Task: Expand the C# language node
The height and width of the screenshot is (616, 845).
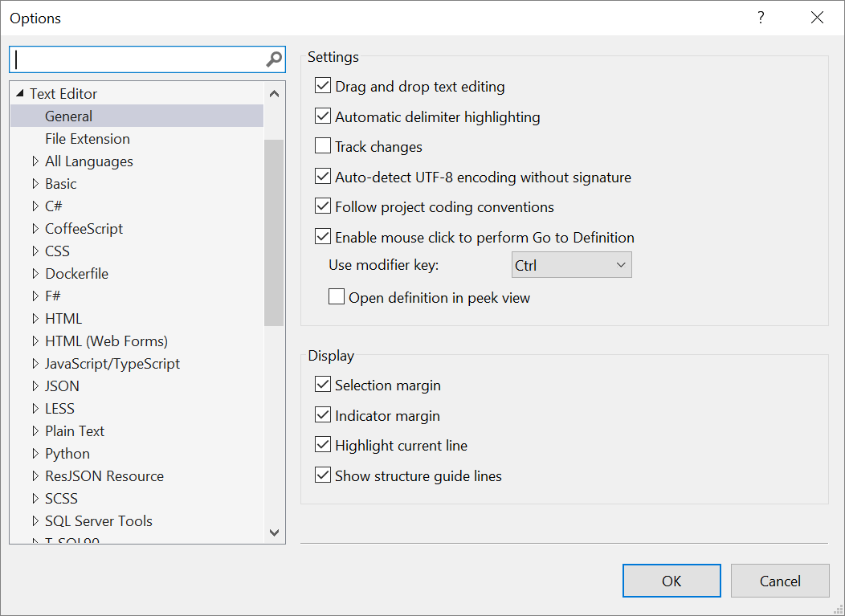Action: [35, 206]
